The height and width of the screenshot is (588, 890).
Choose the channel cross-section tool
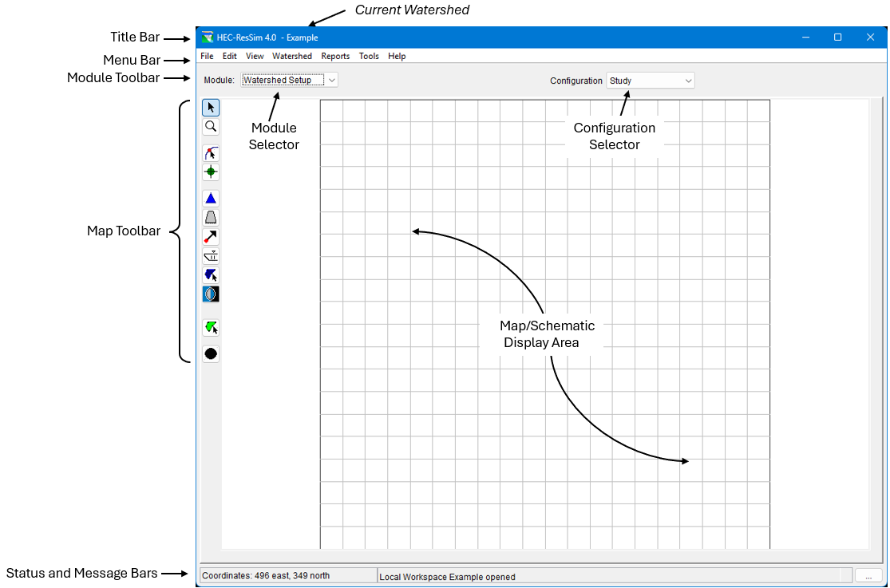[x=211, y=255]
